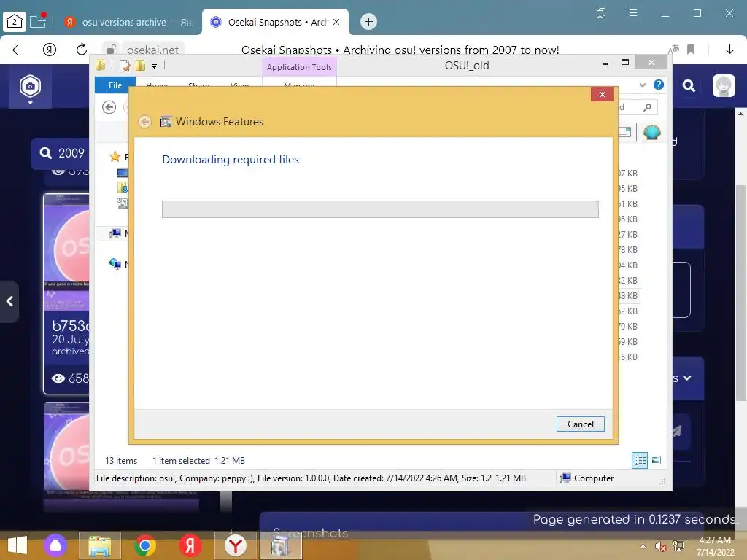The image size is (747, 560).
Task: Open the View tab in Explorer ribbon
Action: point(239,85)
